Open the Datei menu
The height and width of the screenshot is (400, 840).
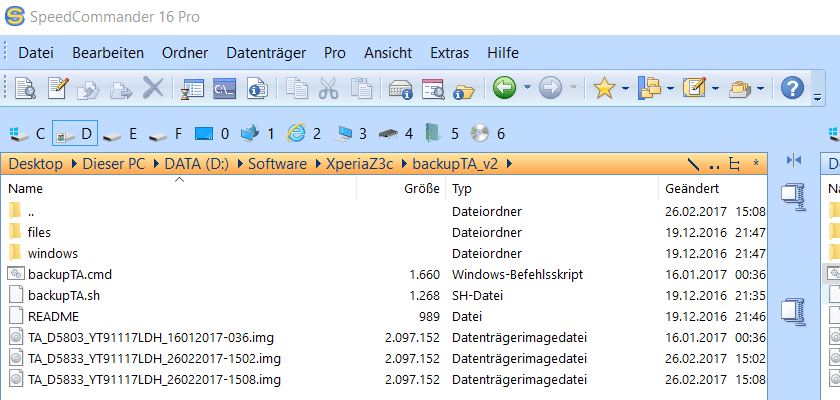click(36, 53)
